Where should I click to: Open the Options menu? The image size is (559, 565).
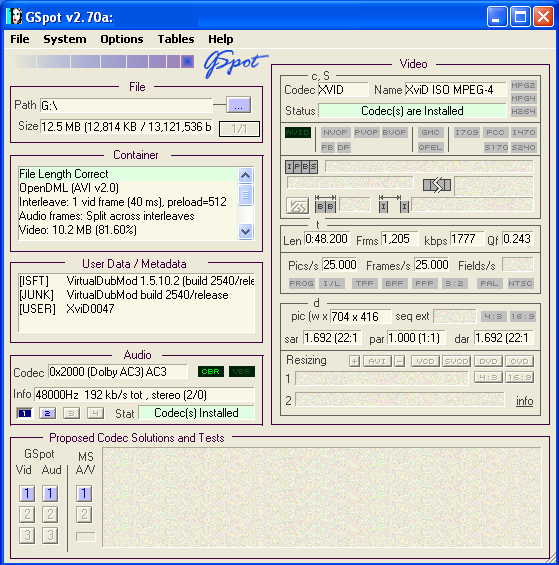pos(122,39)
